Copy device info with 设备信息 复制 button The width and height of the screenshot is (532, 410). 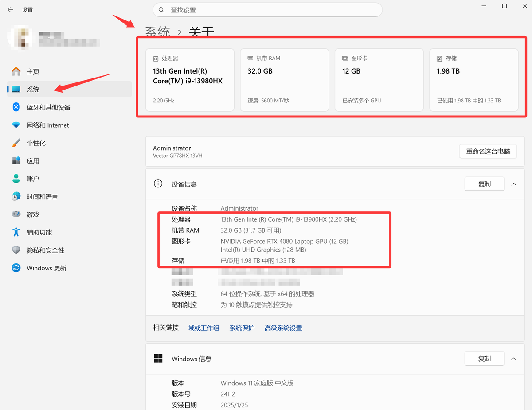click(x=485, y=184)
